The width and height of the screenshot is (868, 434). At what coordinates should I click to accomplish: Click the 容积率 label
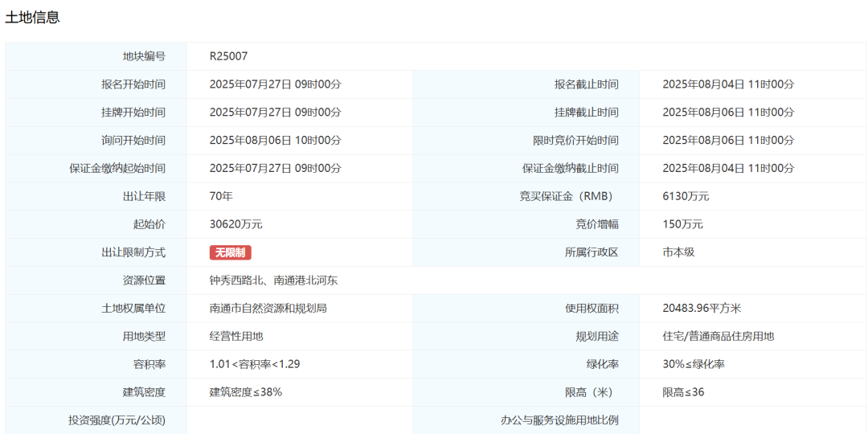tap(149, 364)
